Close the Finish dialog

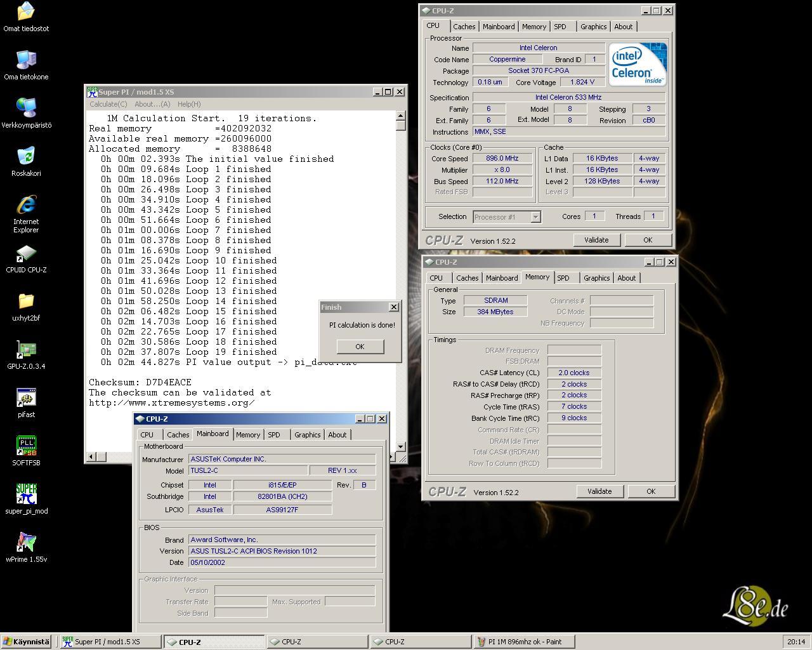pos(393,307)
